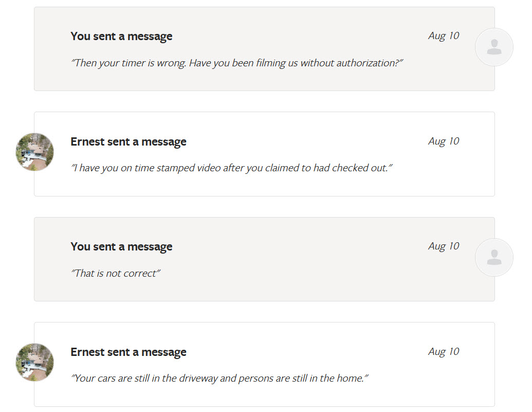Click Aug 10 date on the driveway cars message

coord(444,352)
